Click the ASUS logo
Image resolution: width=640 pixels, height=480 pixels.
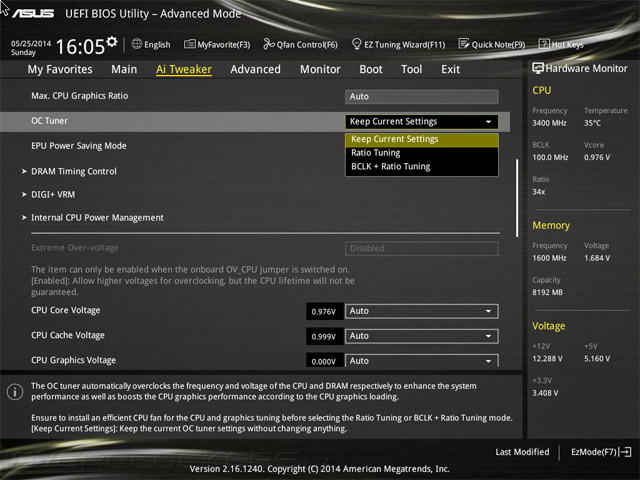tap(33, 13)
